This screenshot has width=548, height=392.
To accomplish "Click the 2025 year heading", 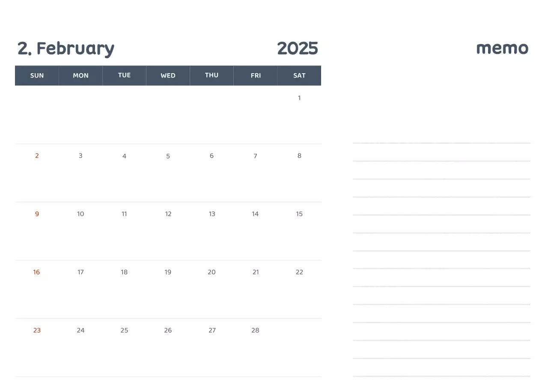I will pyautogui.click(x=298, y=48).
